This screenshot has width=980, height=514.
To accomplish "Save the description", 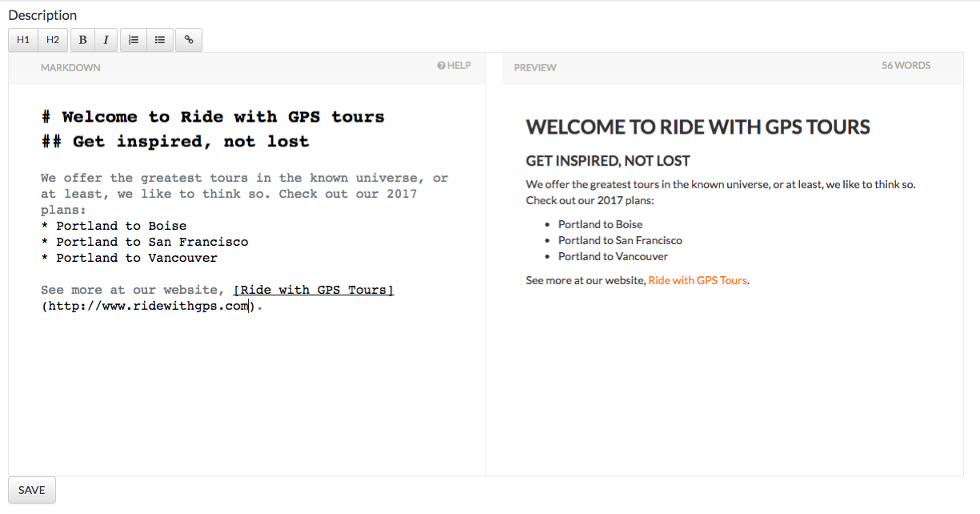I will (x=32, y=490).
